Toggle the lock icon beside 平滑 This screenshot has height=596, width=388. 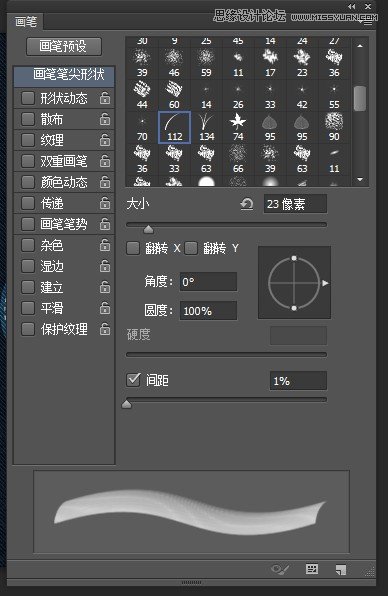pos(105,308)
